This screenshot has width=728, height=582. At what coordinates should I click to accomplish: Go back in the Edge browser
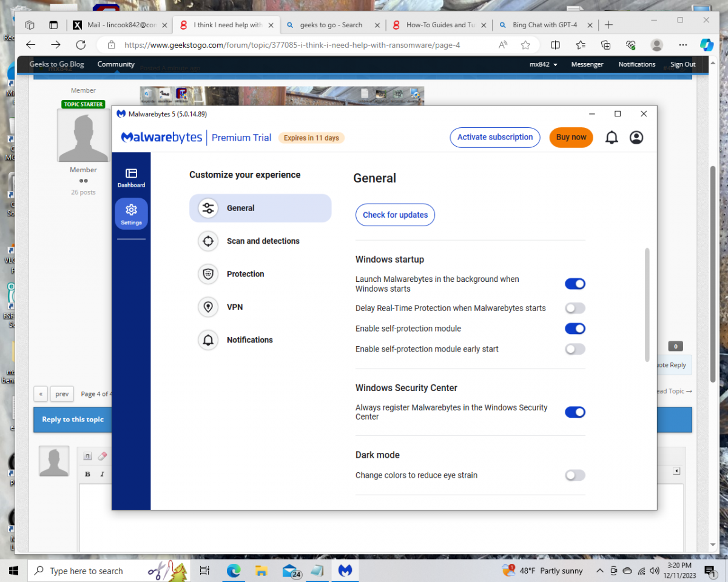(x=31, y=45)
